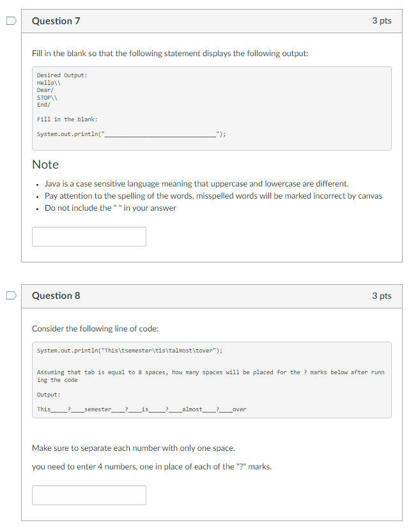Click 'Make sure to separate each number' text
The width and height of the screenshot is (418, 532).
[x=134, y=448]
